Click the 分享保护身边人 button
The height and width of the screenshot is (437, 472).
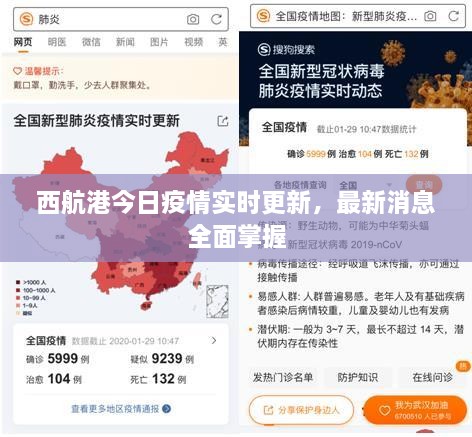pyautogui.click(x=301, y=410)
